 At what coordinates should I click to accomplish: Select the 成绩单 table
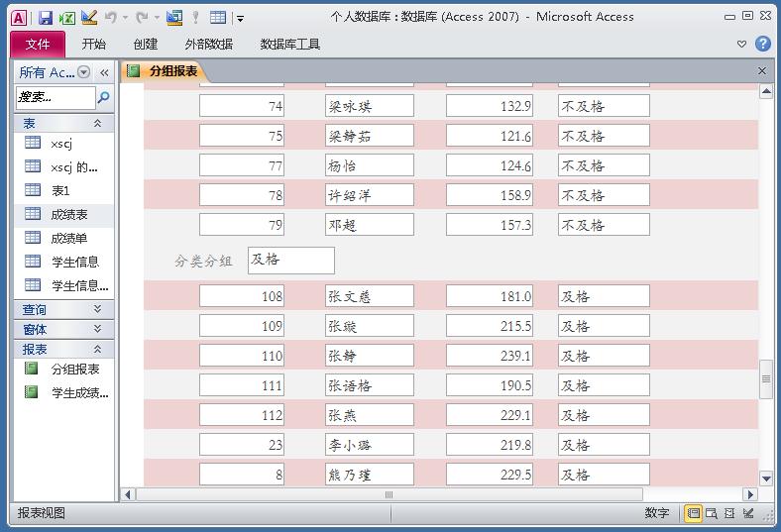pyautogui.click(x=63, y=239)
